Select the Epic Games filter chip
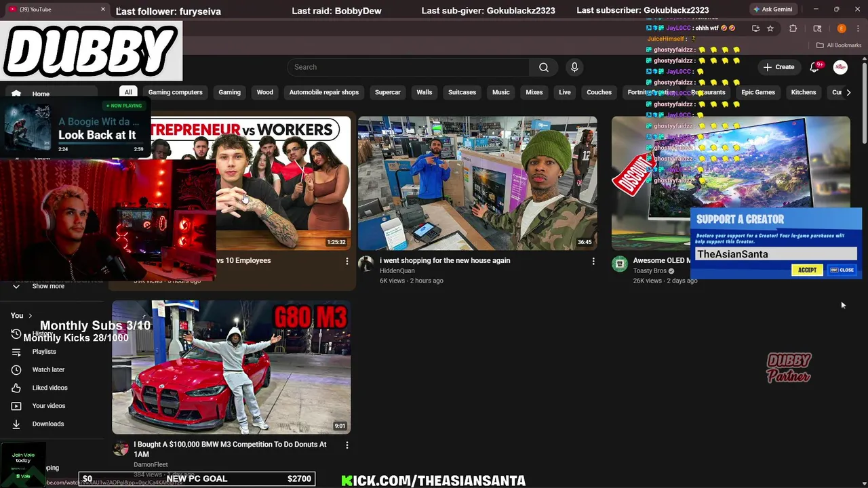This screenshot has height=488, width=868. [x=758, y=92]
